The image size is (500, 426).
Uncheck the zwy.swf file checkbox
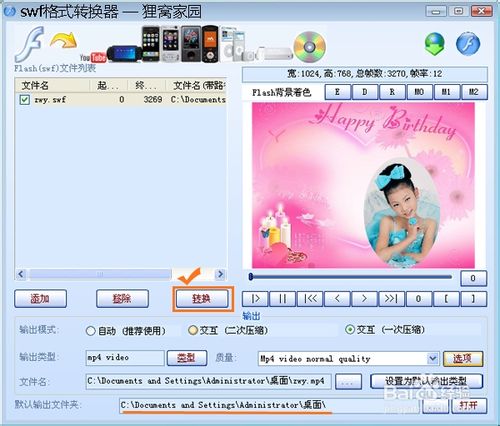coord(25,99)
